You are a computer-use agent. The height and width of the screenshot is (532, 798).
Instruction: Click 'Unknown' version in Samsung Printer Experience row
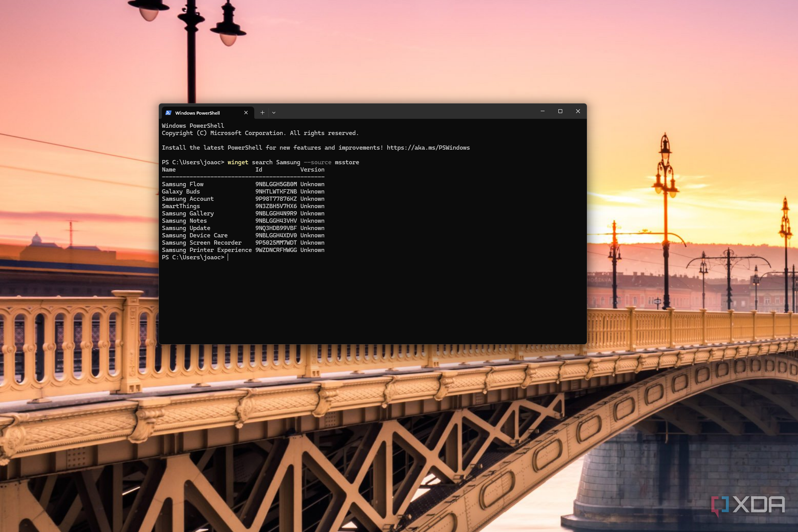[312, 250]
